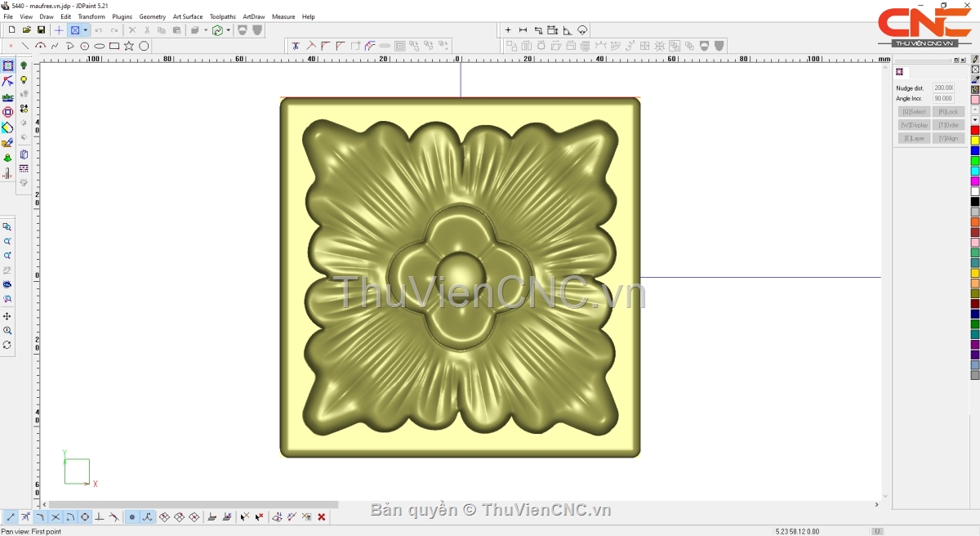980x536 pixels.
Task: Click the green lamp icon
Action: coord(24,66)
